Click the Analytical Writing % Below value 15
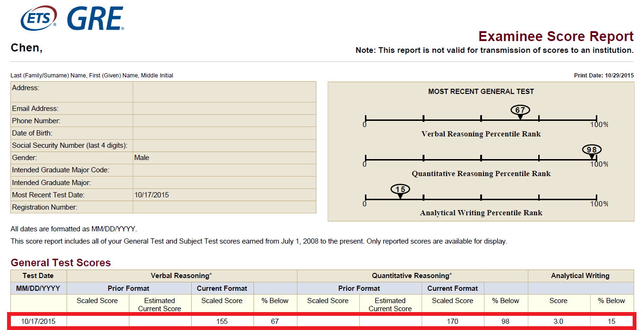 611,322
